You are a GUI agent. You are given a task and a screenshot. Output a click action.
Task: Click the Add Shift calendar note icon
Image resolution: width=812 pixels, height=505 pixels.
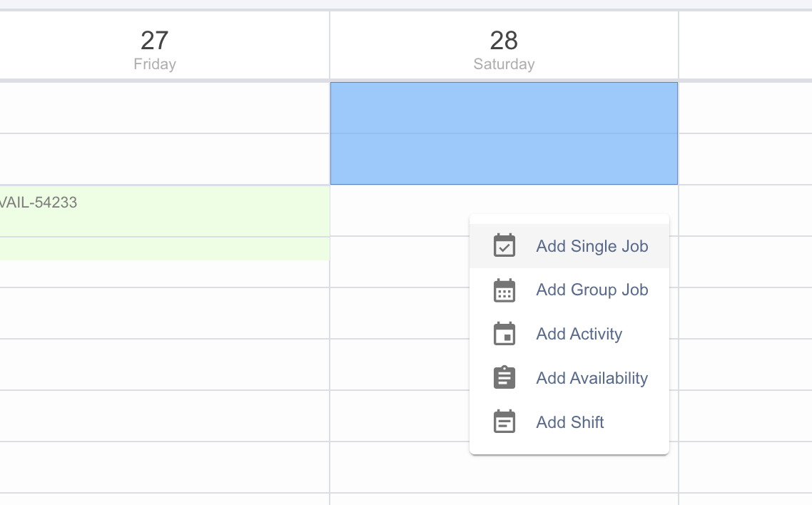[x=504, y=422]
